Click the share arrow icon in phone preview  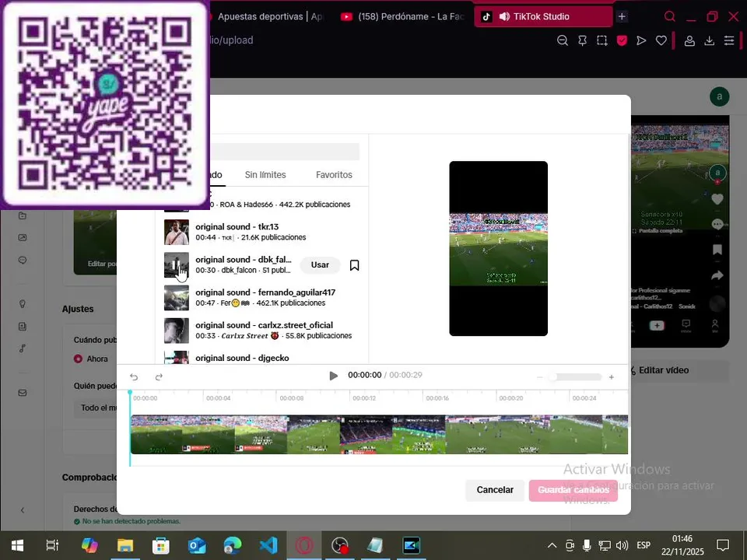point(717,275)
